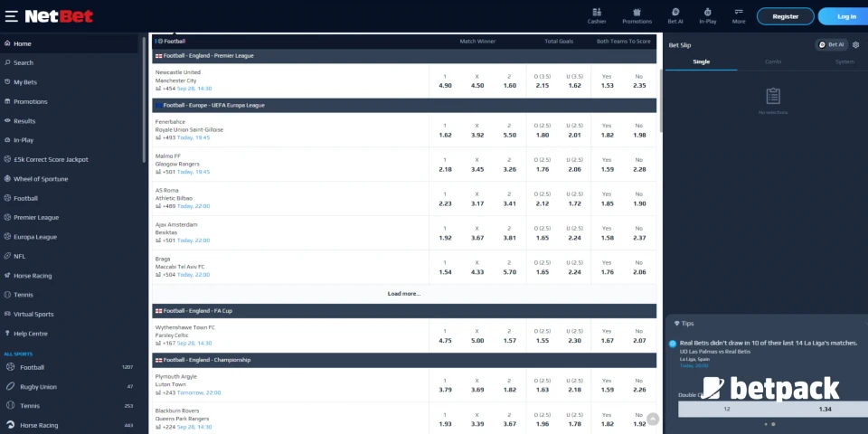Viewport: 868px width, 434px height.
Task: Click the Premier League sidebar icon
Action: click(8, 218)
